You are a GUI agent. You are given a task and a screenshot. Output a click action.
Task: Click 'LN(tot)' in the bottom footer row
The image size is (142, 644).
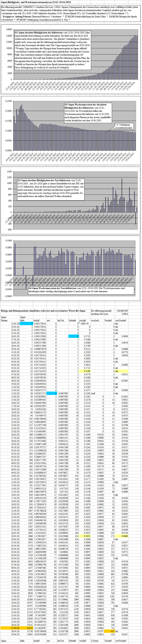[x=95, y=641]
